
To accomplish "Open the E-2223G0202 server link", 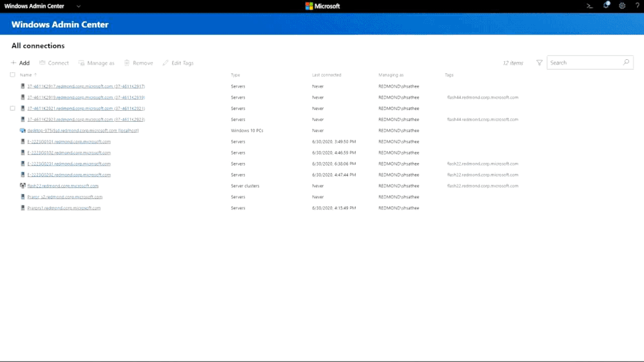I will tap(69, 175).
